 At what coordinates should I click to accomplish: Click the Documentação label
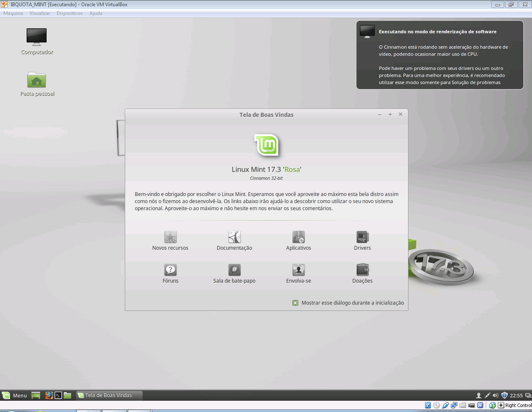(234, 248)
